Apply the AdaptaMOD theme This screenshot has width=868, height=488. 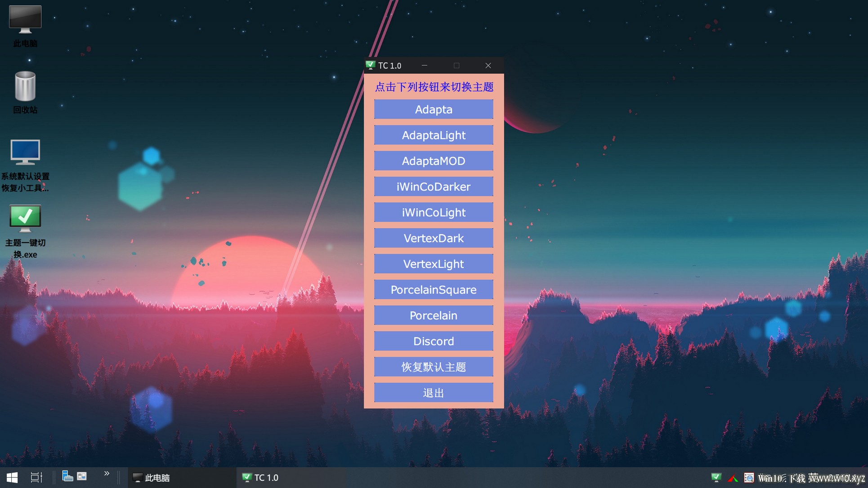(x=434, y=161)
